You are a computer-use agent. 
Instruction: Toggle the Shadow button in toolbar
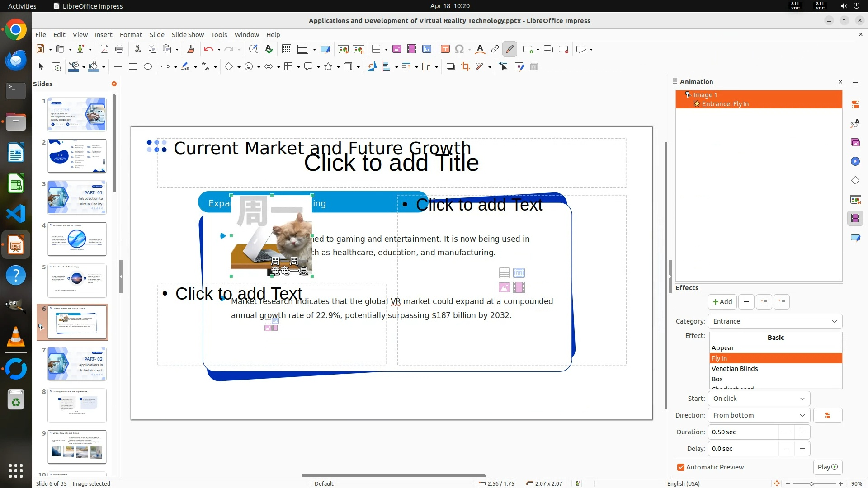[x=450, y=67]
